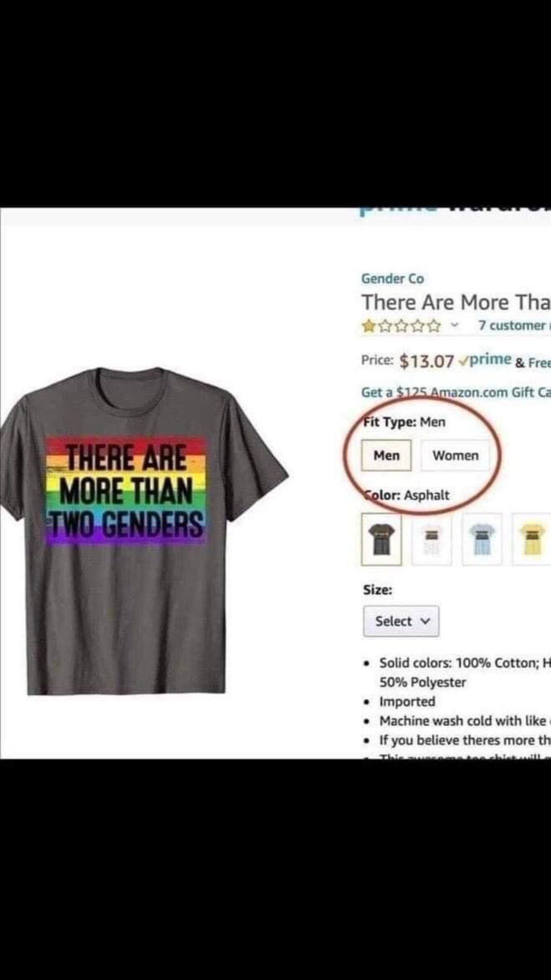Click the last empty rating star
This screenshot has width=551, height=980.
click(434, 326)
